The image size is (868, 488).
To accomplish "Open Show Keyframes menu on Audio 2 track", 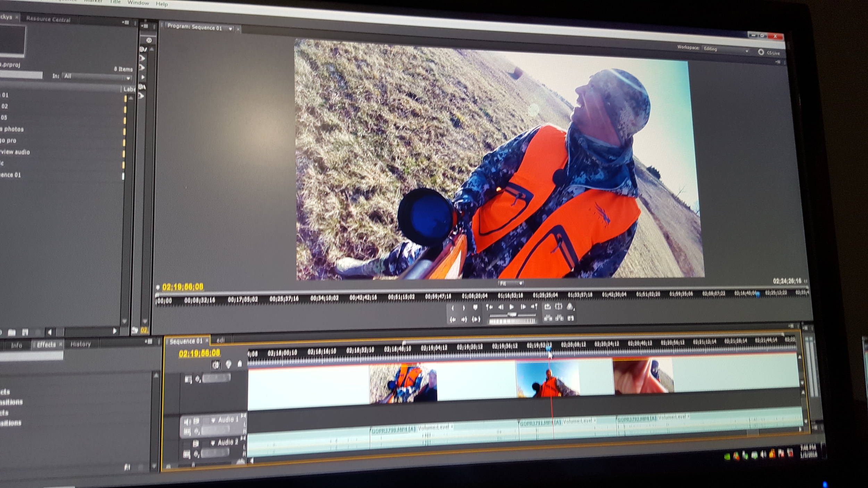I will coord(197,453).
